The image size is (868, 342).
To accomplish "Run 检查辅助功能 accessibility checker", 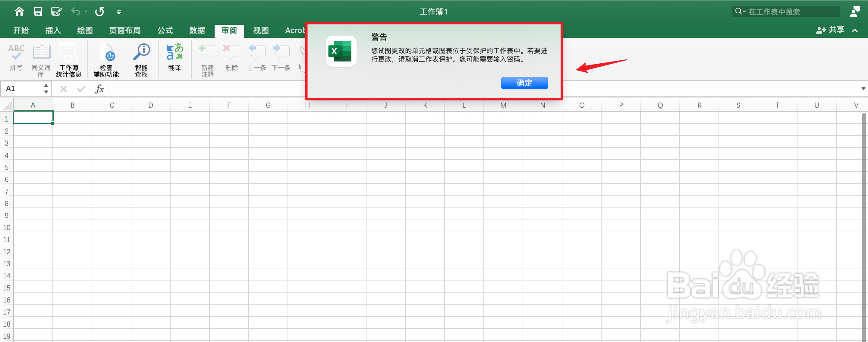I will 106,61.
